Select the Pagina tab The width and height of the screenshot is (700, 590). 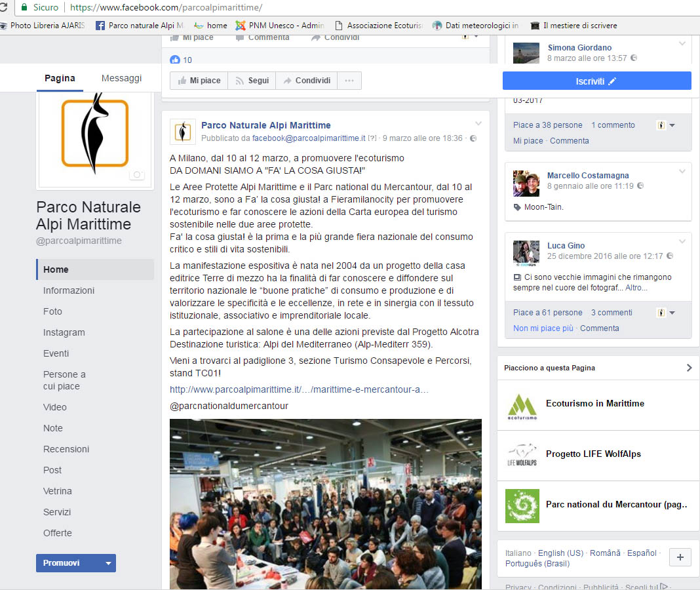(60, 78)
